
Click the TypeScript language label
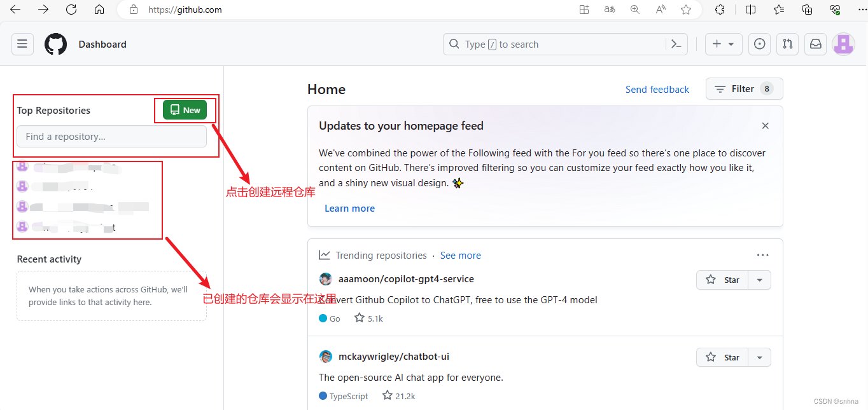(344, 396)
